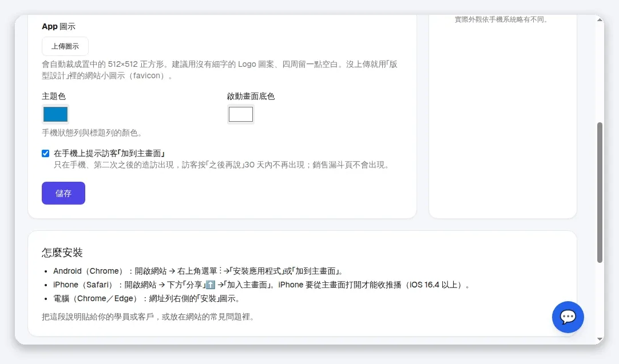This screenshot has width=619, height=364.
Task: Click the 只在手機、第二次之後的造訪出現 description
Action: point(222,165)
